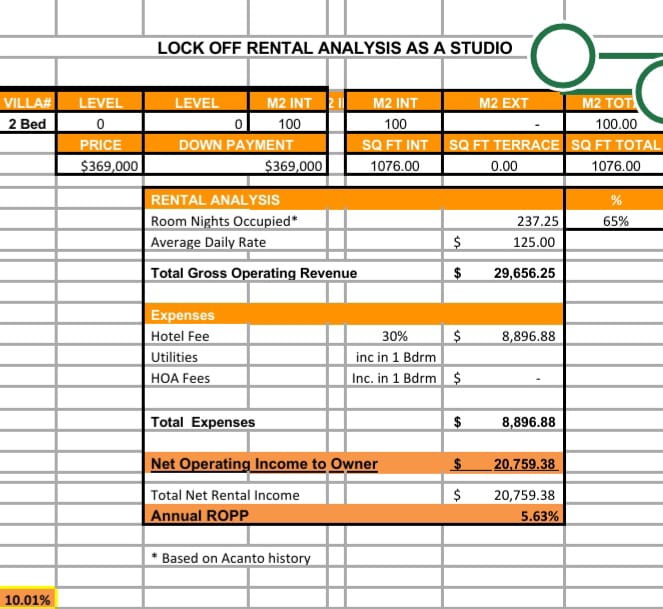
Task: Select the 'VILLA#' header cell
Action: click(27, 103)
